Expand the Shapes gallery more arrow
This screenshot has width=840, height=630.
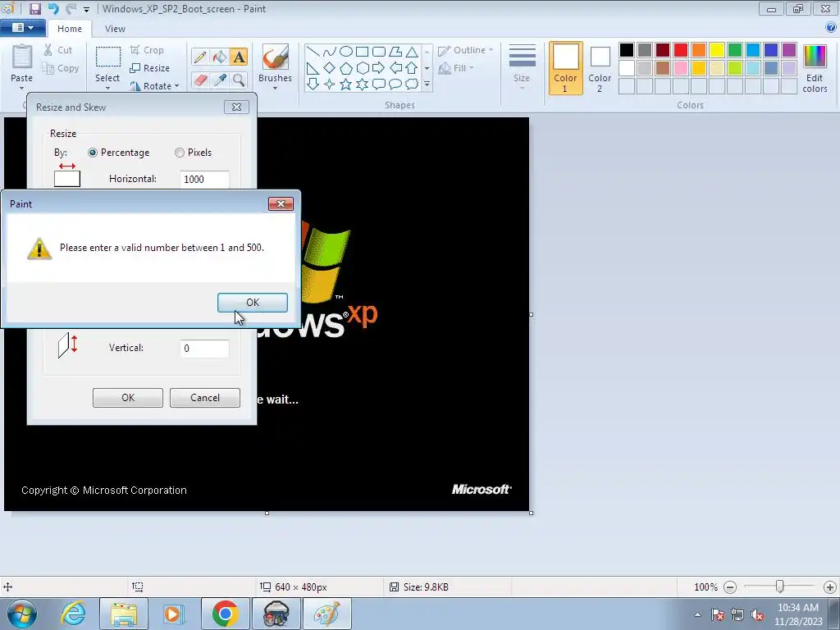coord(427,84)
